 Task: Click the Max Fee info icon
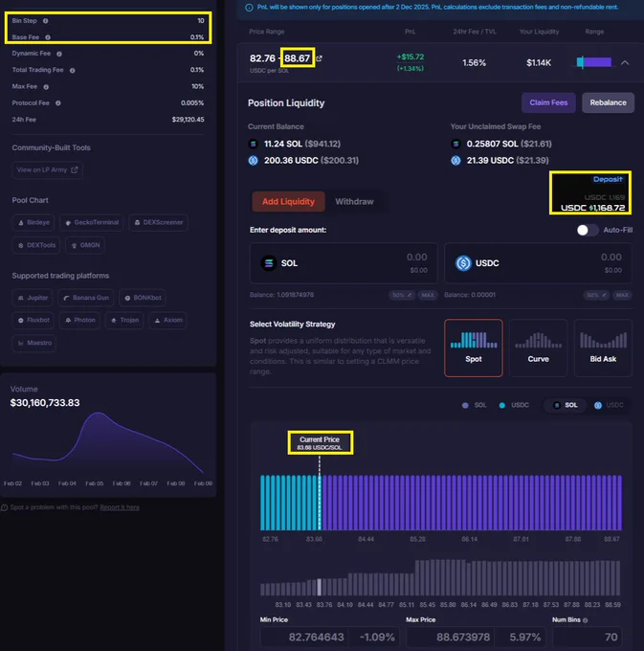coord(46,87)
